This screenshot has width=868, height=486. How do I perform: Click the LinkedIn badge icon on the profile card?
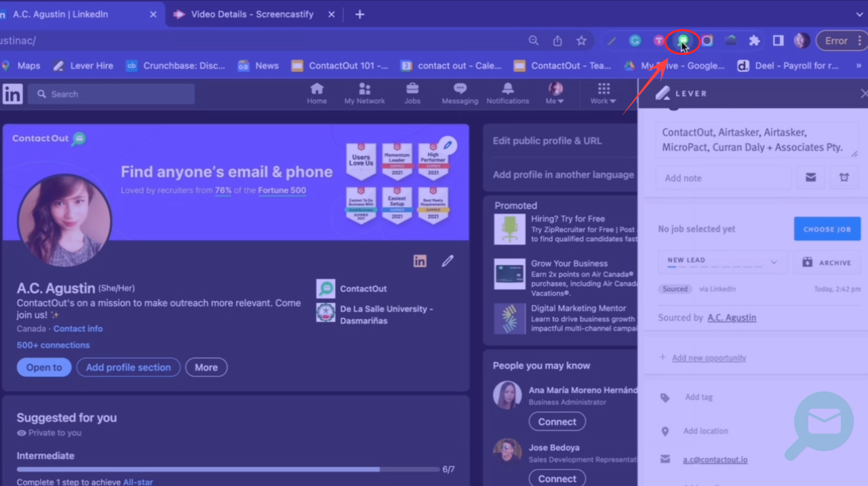click(x=420, y=261)
